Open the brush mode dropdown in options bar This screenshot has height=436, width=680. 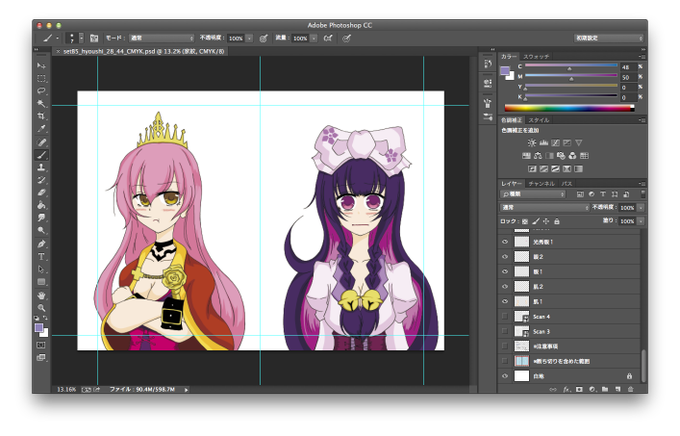(161, 38)
